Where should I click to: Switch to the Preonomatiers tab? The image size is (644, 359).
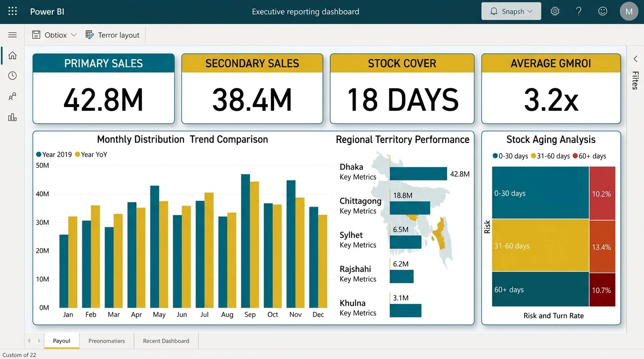click(107, 341)
